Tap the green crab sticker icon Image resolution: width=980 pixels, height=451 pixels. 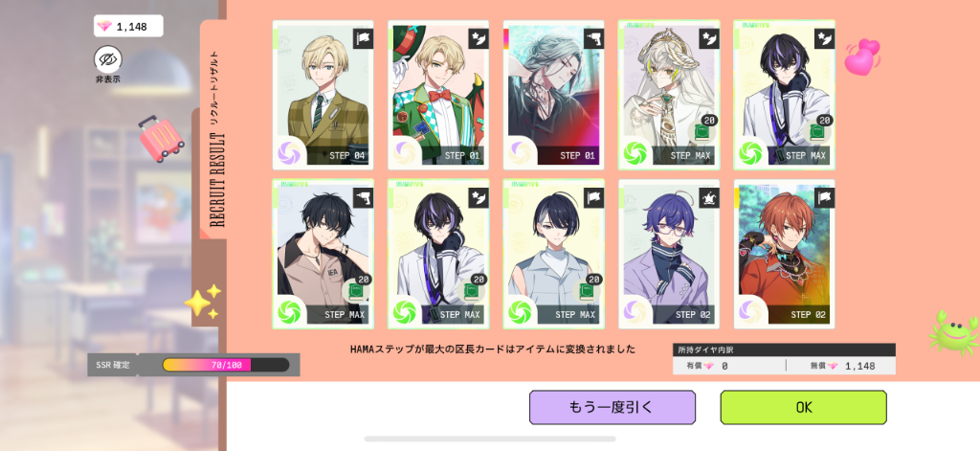point(953,333)
